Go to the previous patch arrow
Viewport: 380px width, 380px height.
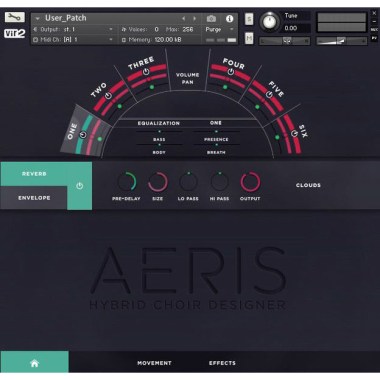tap(184, 19)
